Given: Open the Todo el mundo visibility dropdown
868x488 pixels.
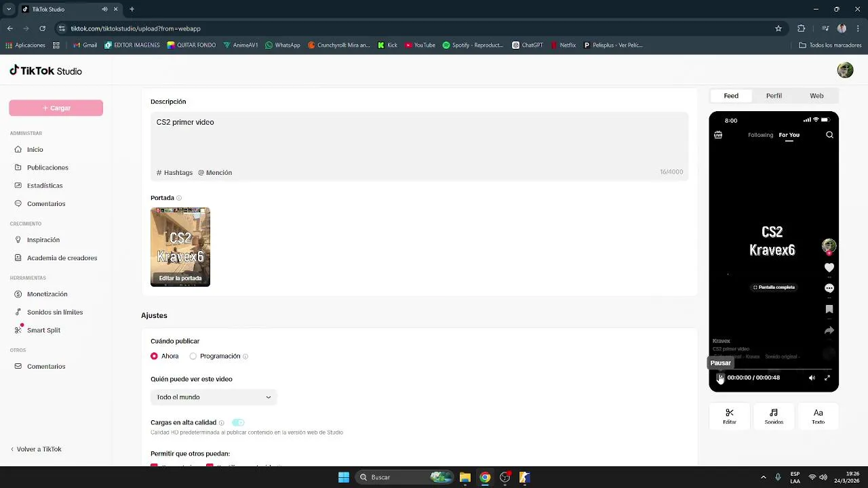Looking at the screenshot, I should click(x=214, y=397).
